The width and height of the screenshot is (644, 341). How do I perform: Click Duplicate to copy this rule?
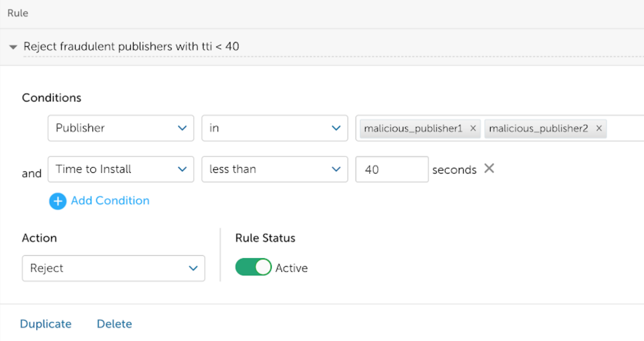pos(46,324)
